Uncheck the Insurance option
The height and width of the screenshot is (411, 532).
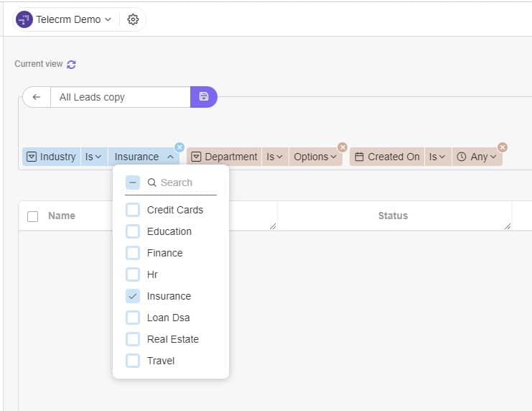coord(133,296)
